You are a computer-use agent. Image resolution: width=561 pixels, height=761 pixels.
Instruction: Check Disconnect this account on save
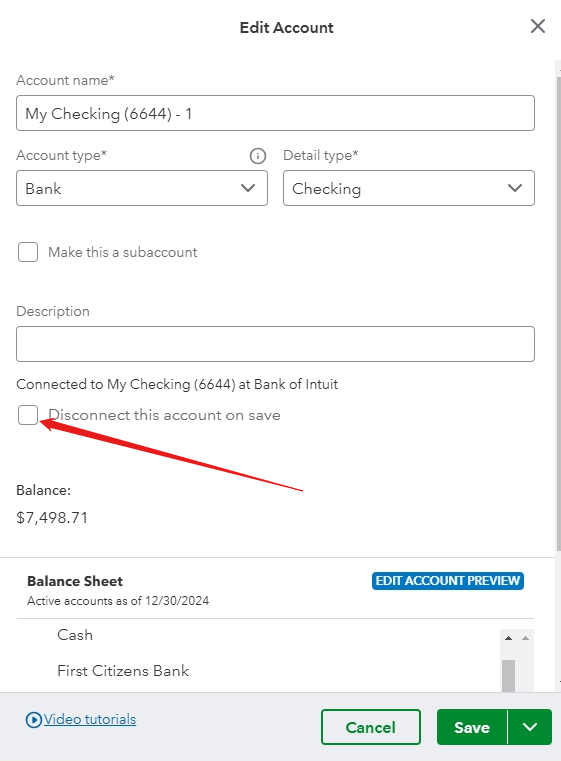[x=28, y=415]
